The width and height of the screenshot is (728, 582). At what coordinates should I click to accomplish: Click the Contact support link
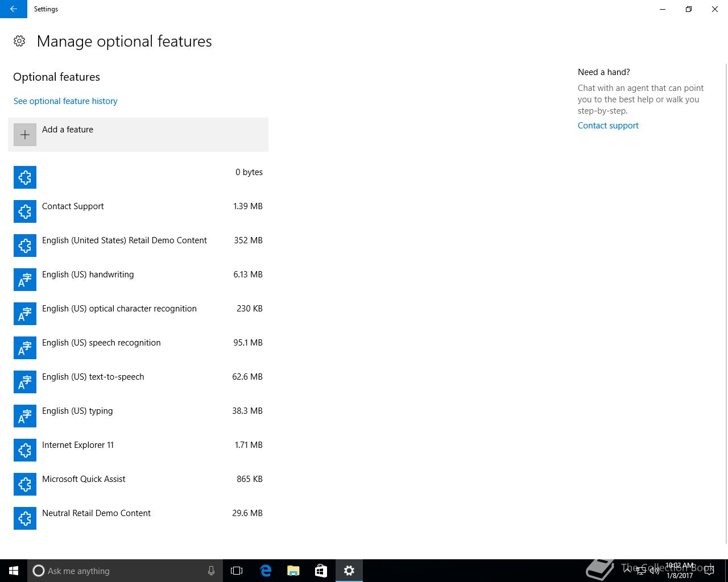608,126
